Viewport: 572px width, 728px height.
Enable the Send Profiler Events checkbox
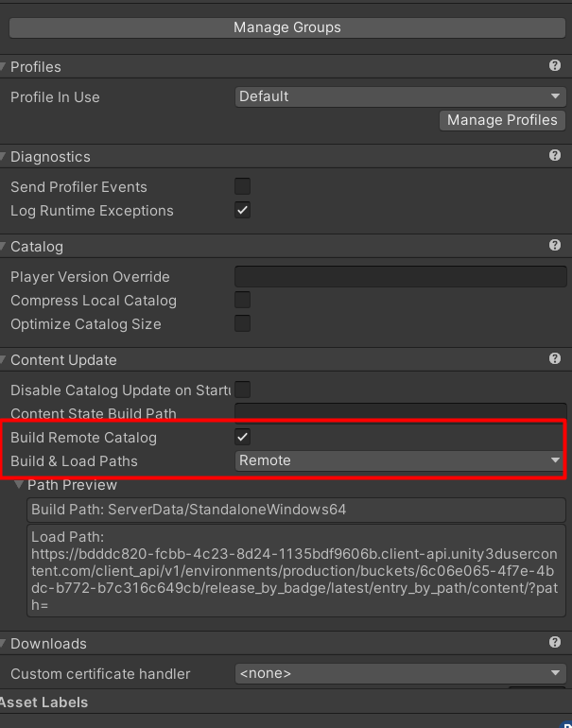click(x=243, y=187)
